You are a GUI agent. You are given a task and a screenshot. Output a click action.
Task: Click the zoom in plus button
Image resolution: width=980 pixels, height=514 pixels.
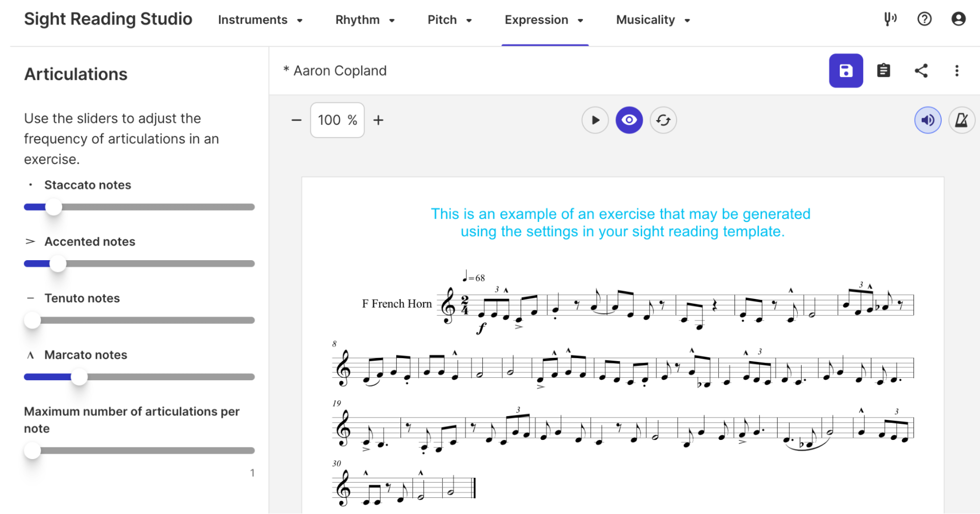(x=378, y=120)
